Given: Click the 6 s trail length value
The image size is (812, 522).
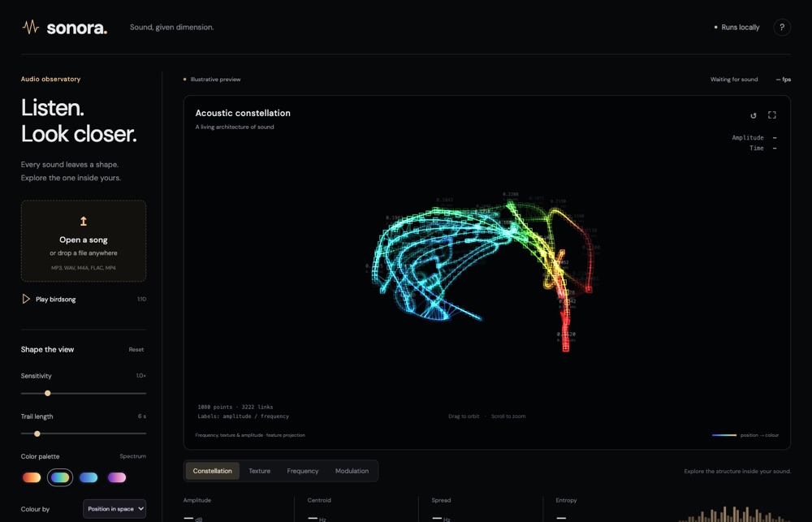Looking at the screenshot, I should click(142, 416).
